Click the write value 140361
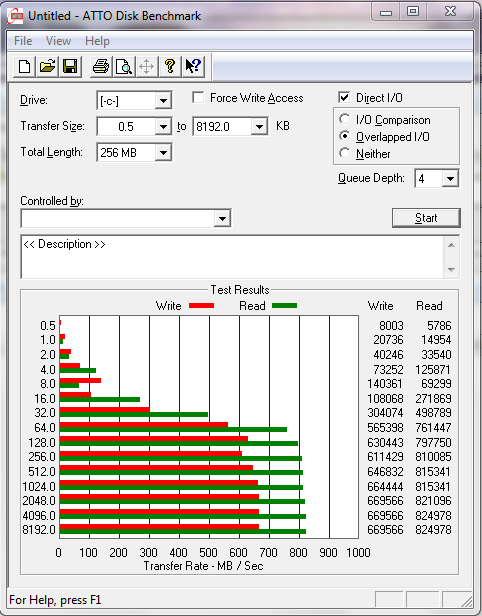 point(385,383)
